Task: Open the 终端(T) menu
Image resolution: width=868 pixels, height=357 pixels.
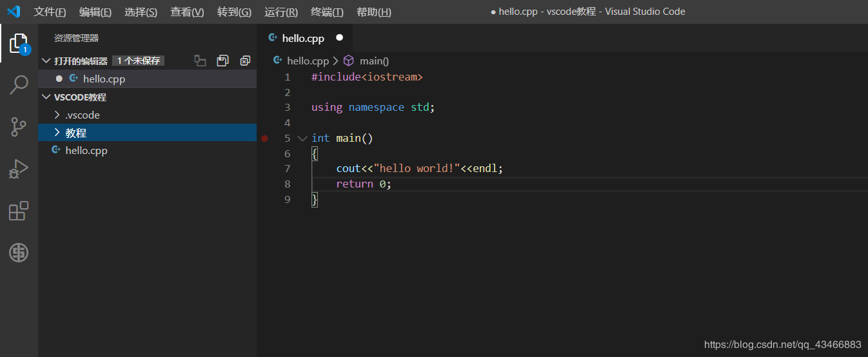Action: (327, 12)
